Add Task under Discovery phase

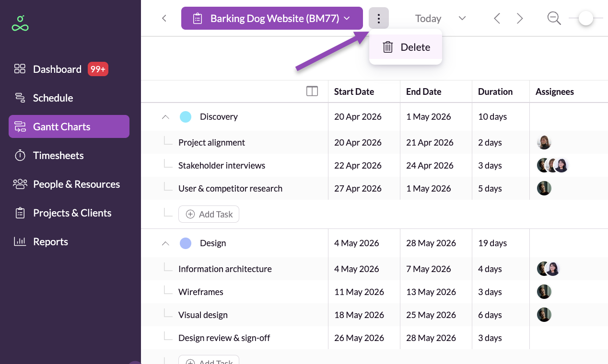tap(209, 214)
